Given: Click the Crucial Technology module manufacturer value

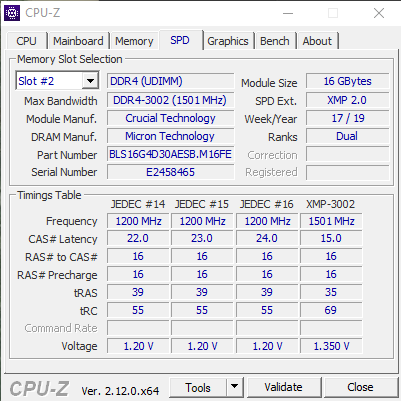Looking at the screenshot, I should pos(170,118).
